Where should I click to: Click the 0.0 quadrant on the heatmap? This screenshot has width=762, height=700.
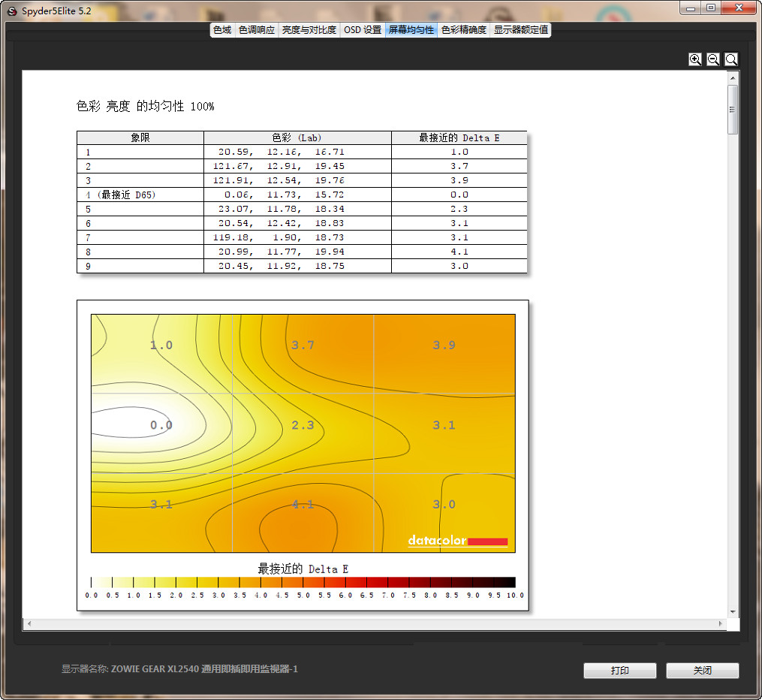(x=161, y=425)
